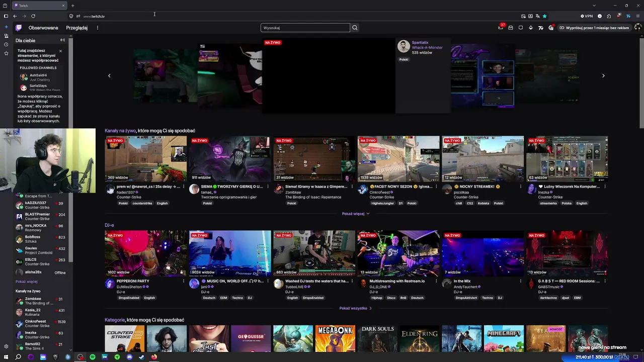Open Cinkrofwest stream with 1539 viewers

pyautogui.click(x=398, y=159)
